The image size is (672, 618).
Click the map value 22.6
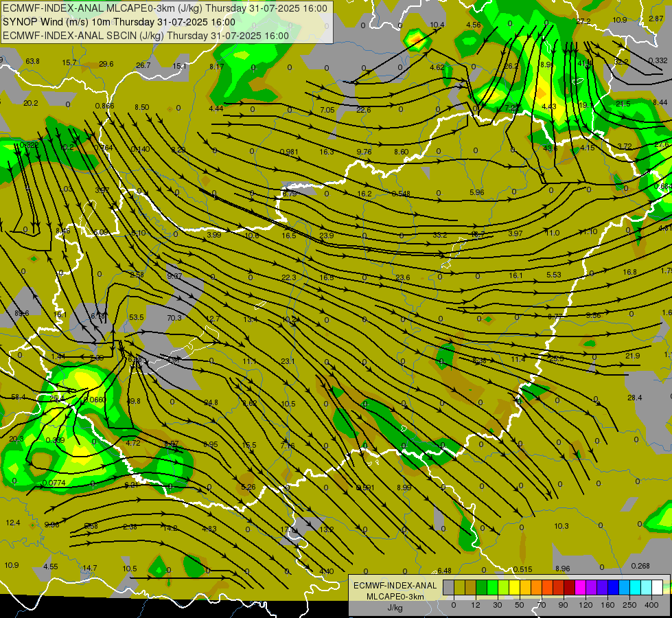363,111
